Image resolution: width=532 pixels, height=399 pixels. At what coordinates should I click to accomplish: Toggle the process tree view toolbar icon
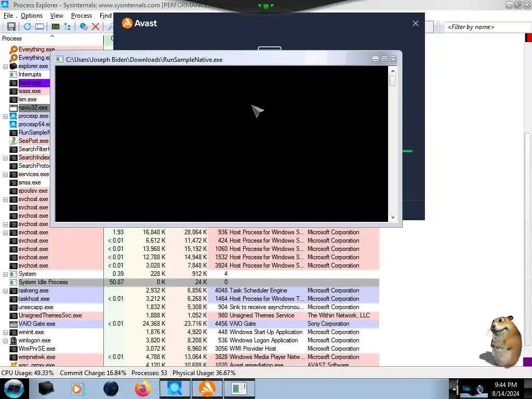[x=67, y=26]
